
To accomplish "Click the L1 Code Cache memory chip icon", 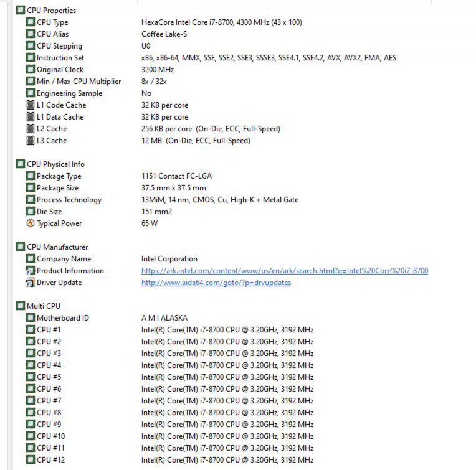I will (31, 105).
